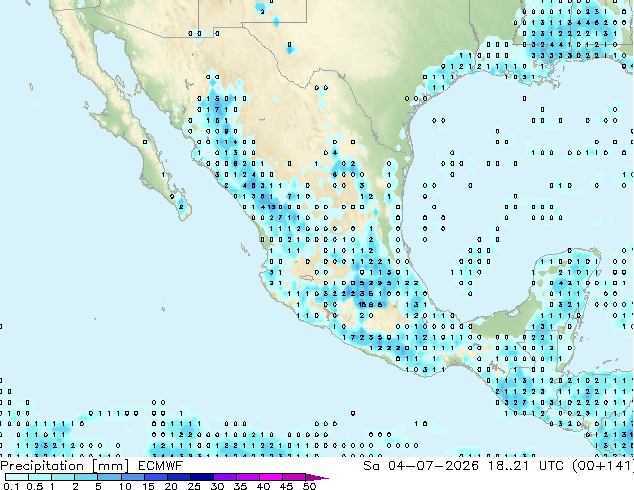Click the above-50 mm arrow tip of legend
Viewport: 634px width, 490px height.
317,477
